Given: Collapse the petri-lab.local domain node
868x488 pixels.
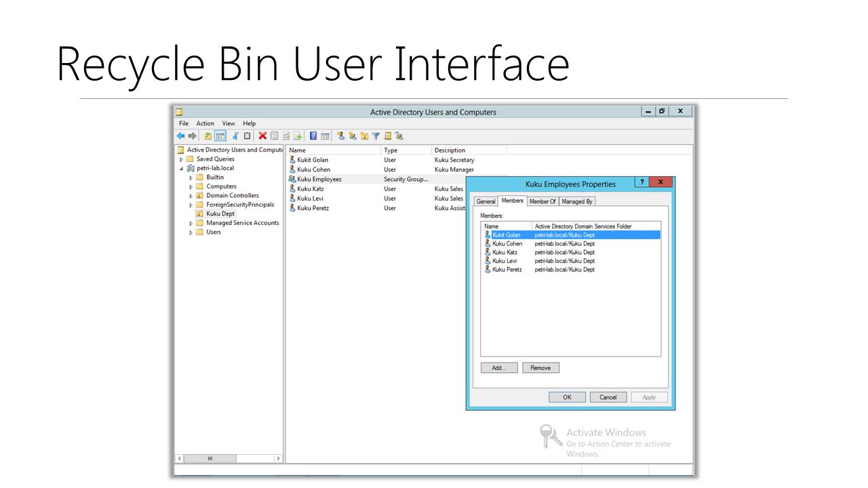Looking at the screenshot, I should [x=181, y=168].
